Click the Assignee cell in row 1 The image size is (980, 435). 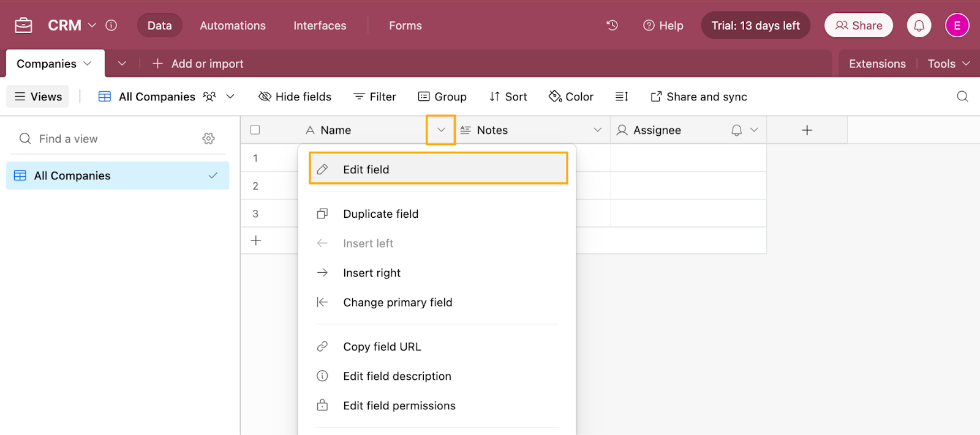pos(688,158)
